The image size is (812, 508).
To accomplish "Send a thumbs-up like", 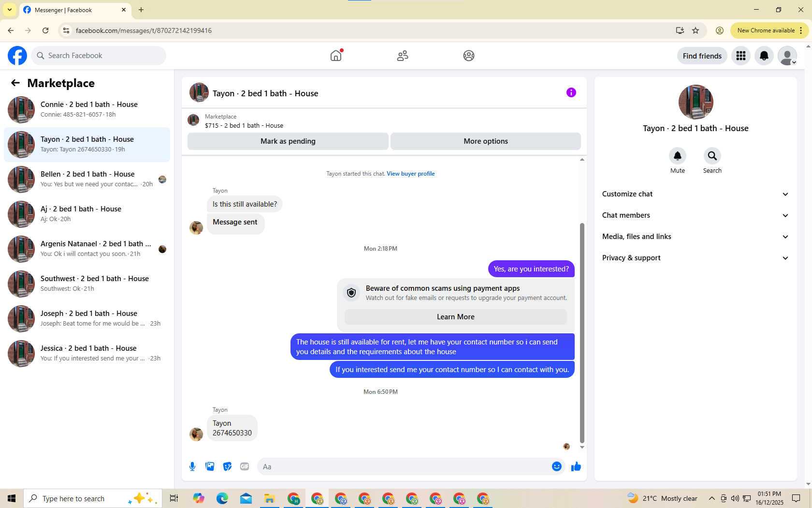I will pyautogui.click(x=576, y=466).
